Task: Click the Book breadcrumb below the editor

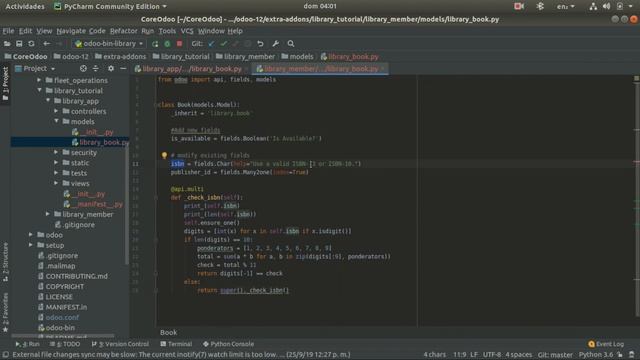Action: pyautogui.click(x=168, y=332)
